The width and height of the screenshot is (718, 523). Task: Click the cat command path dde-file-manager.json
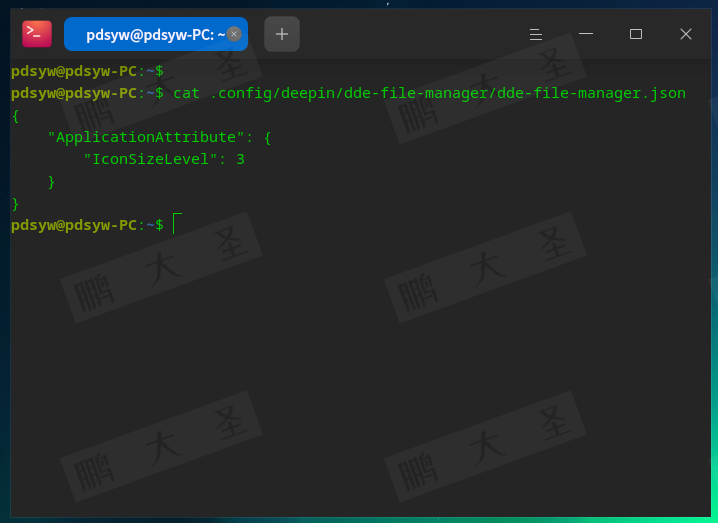tap(447, 93)
